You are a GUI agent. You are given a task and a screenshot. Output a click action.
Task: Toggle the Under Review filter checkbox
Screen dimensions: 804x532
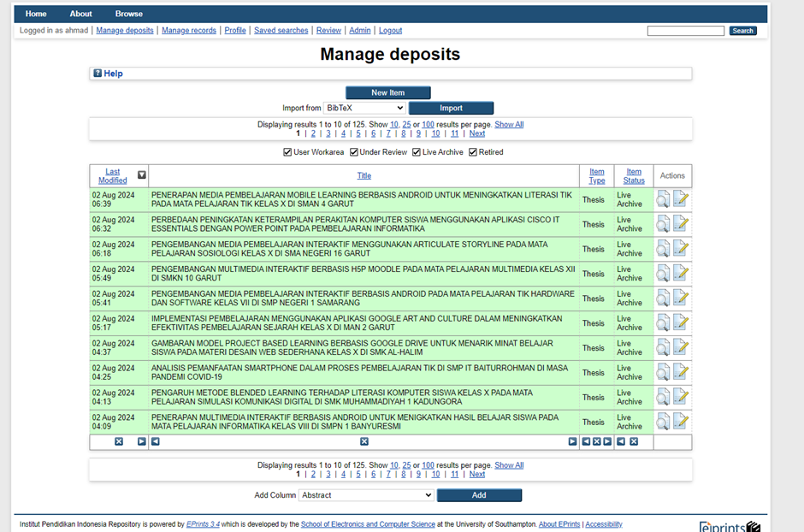[353, 152]
